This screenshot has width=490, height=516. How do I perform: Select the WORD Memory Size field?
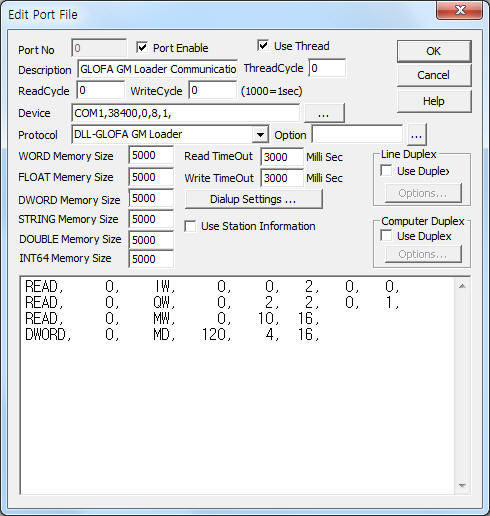click(x=151, y=155)
